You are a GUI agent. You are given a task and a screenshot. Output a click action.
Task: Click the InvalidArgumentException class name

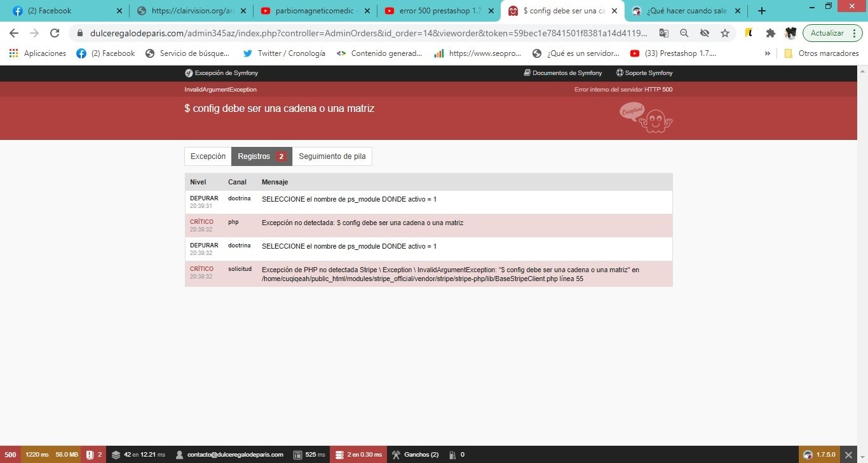tap(220, 90)
